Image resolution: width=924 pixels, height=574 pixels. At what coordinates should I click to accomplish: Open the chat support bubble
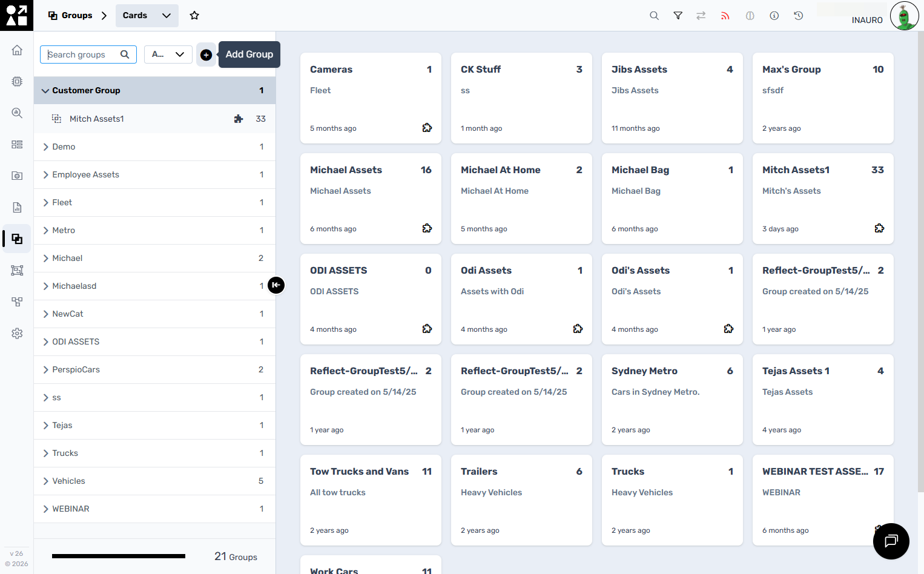click(891, 541)
